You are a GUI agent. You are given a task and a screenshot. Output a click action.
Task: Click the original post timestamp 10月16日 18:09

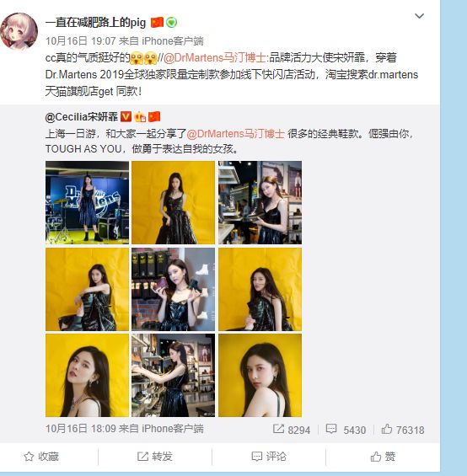tap(81, 429)
